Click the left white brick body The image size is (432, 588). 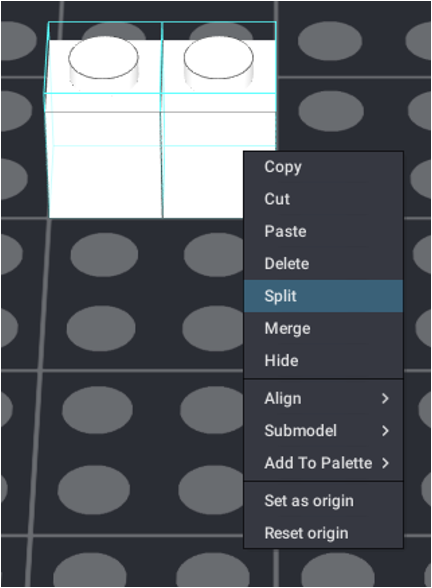[105, 165]
